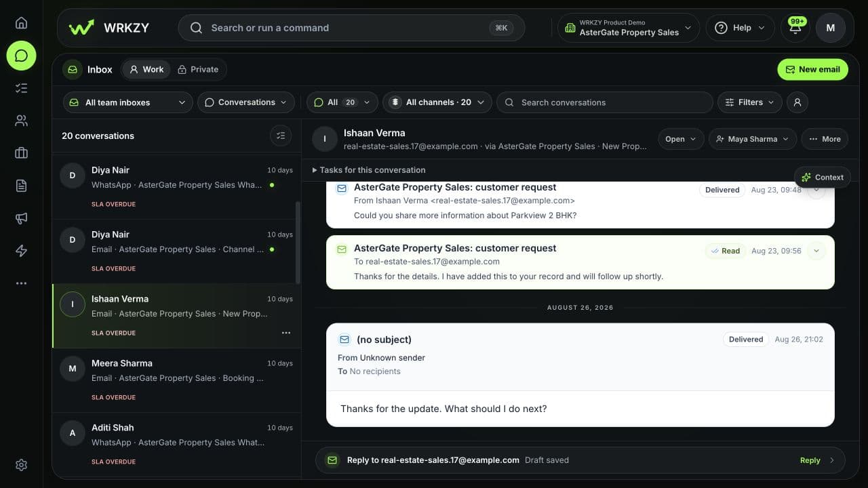Click the assignee person filter icon
The width and height of the screenshot is (868, 488).
pyautogui.click(x=797, y=102)
